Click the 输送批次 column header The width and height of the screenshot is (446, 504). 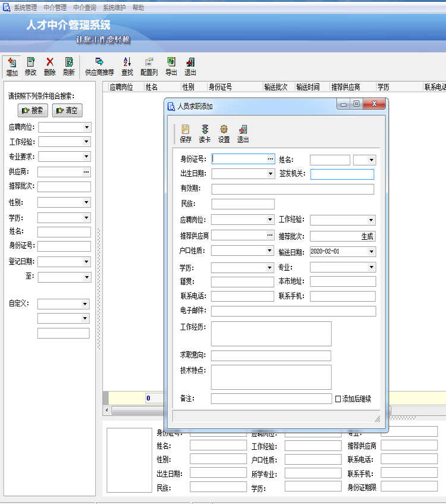click(276, 87)
